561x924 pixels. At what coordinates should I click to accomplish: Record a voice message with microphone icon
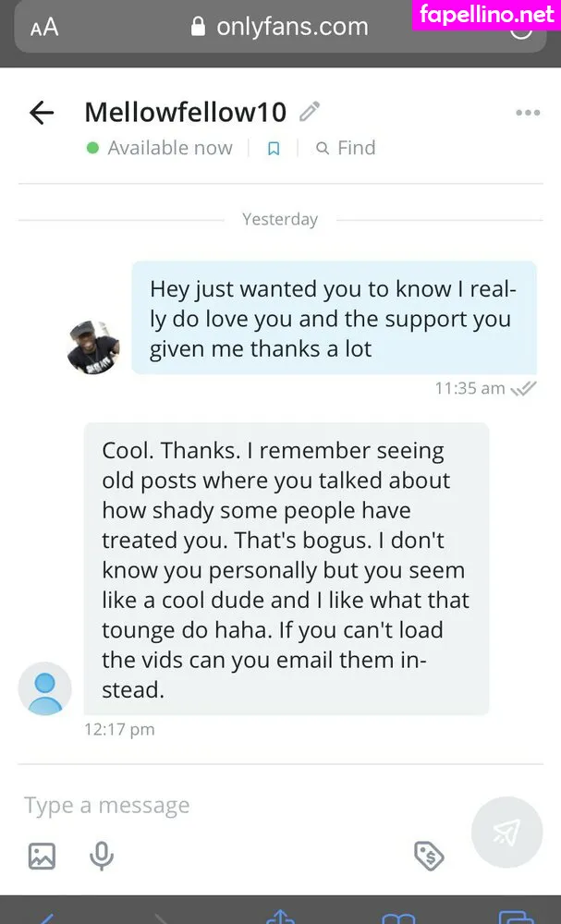point(102,856)
